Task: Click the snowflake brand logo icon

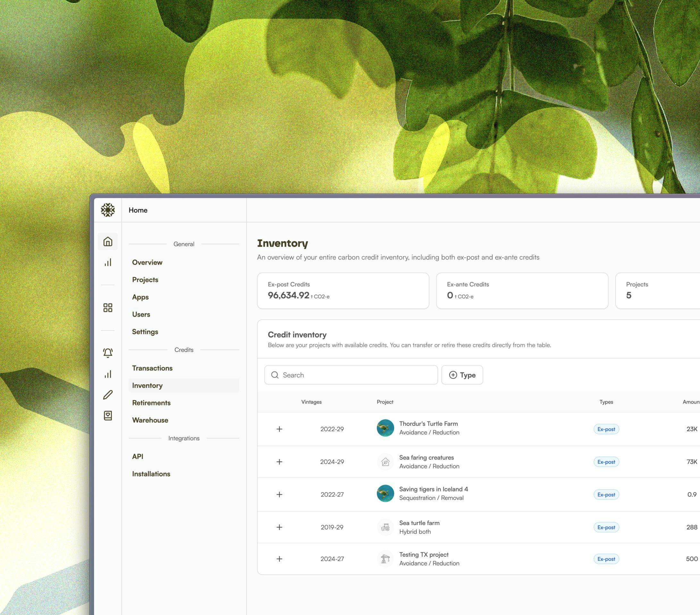Action: point(108,209)
